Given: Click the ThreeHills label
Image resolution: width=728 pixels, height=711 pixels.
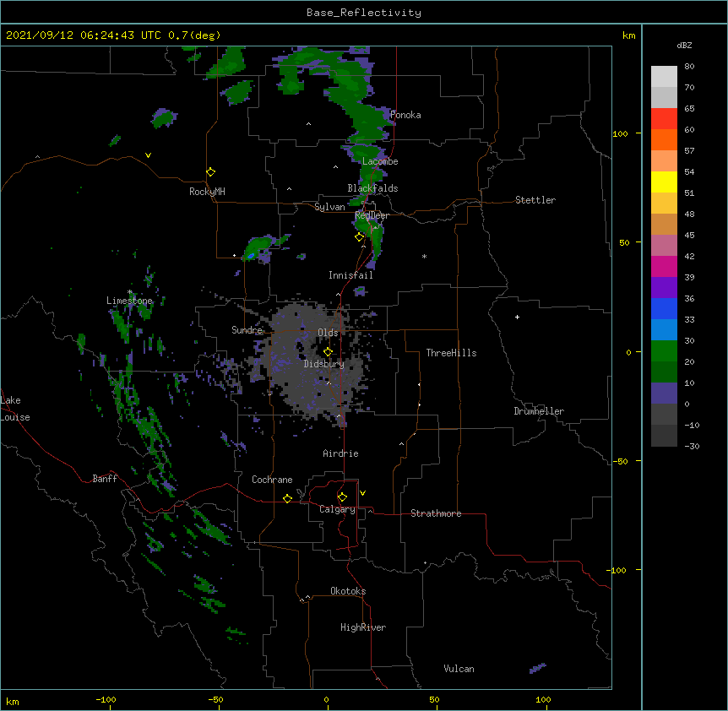Looking at the screenshot, I should (451, 353).
